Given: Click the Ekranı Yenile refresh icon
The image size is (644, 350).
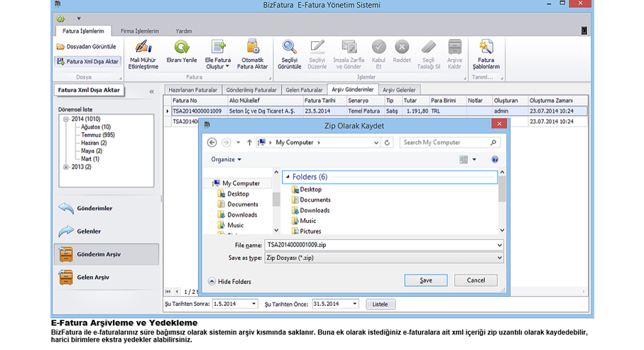Looking at the screenshot, I should coord(181,48).
